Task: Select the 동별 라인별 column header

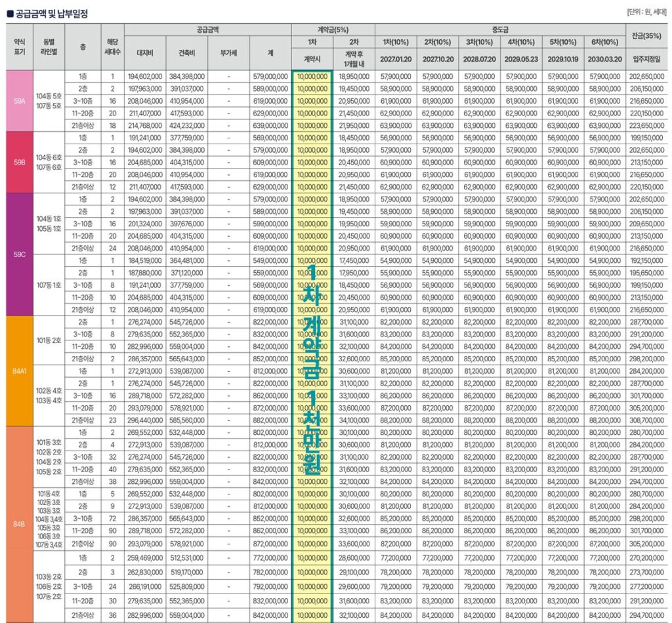Action: [x=49, y=47]
